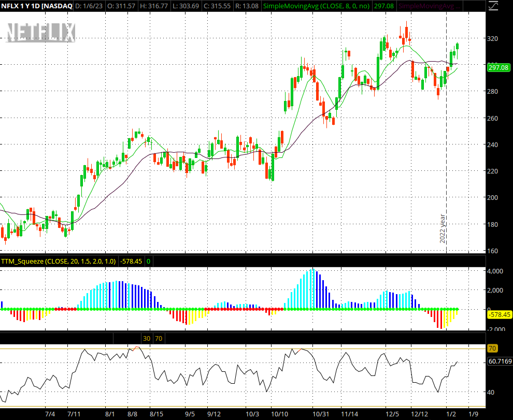
Task: Click the orange 70 bubble on RSI axis
Action: pos(492,349)
